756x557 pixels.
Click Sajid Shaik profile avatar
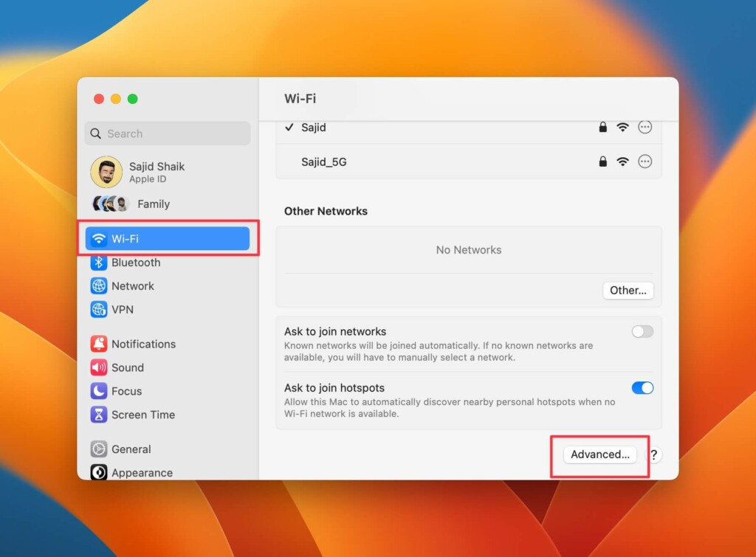point(106,172)
